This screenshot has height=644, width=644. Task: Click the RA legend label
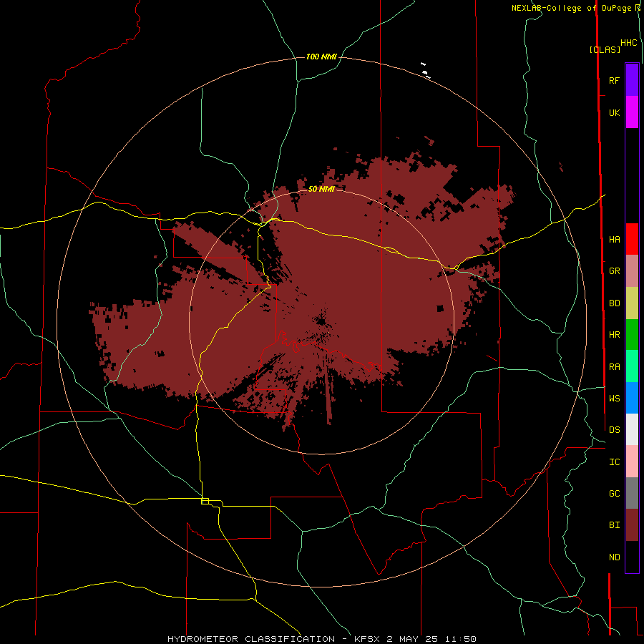click(614, 367)
